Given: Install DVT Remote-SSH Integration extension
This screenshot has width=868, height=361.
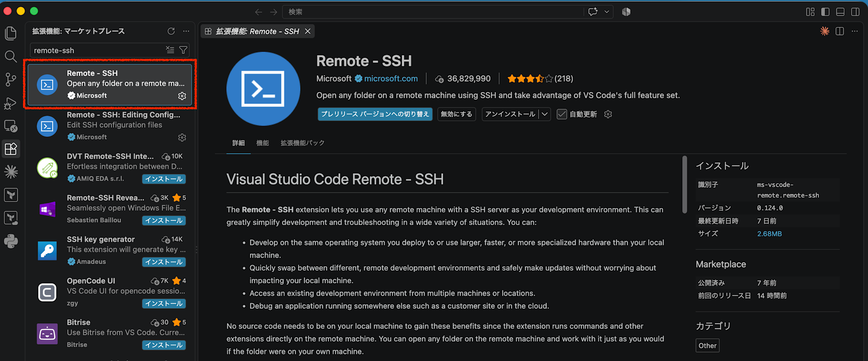Looking at the screenshot, I should [x=164, y=179].
